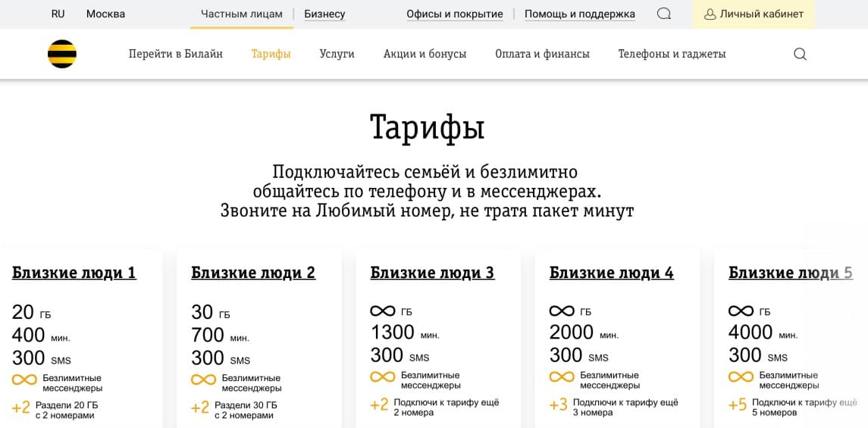Click infinity messengers icon in Близкие люди 1
The height and width of the screenshot is (428, 868).
24,380
